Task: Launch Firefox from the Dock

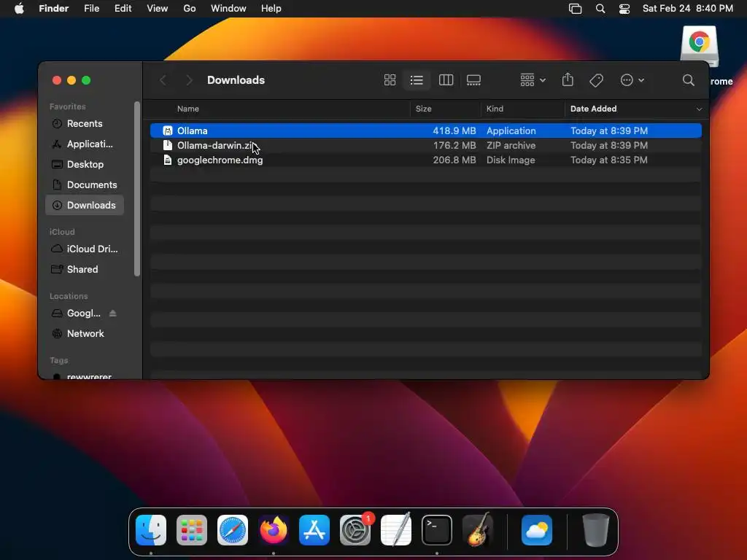Action: tap(274, 530)
